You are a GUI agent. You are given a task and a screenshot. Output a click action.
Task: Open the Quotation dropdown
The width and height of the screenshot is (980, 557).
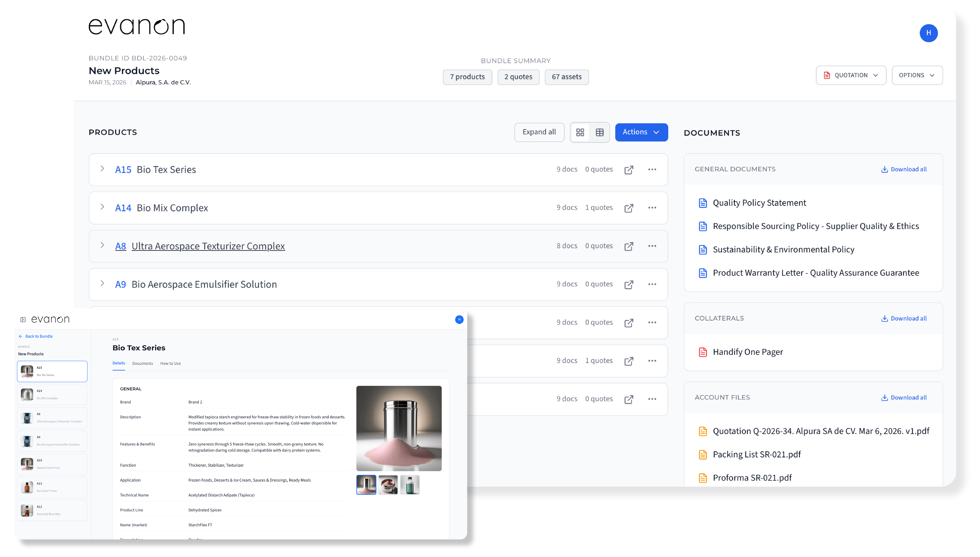click(851, 75)
